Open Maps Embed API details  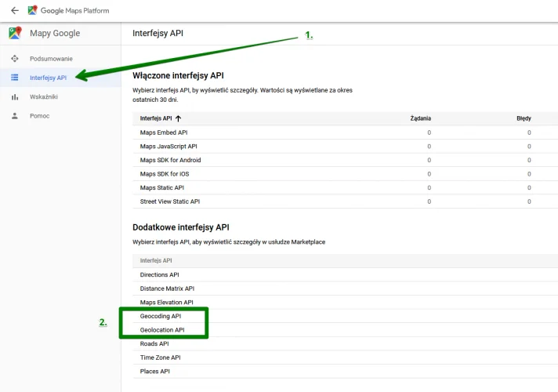click(x=164, y=132)
